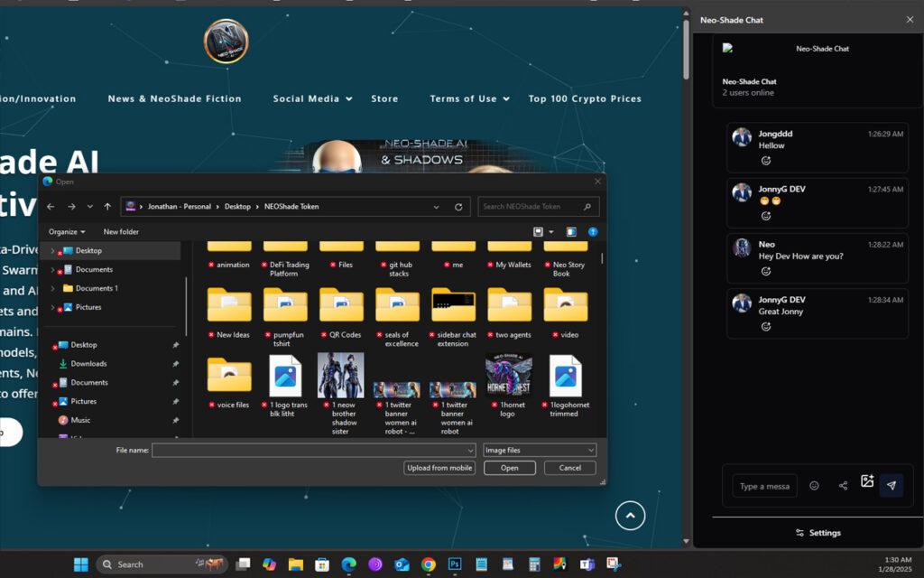The height and width of the screenshot is (578, 924).
Task: Open Microsoft Teams from the taskbar
Action: click(x=587, y=564)
